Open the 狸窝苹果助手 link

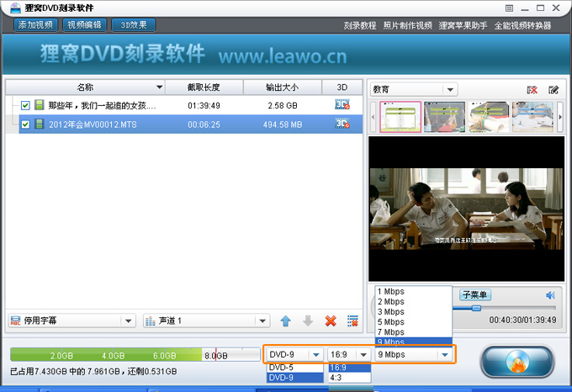(463, 25)
